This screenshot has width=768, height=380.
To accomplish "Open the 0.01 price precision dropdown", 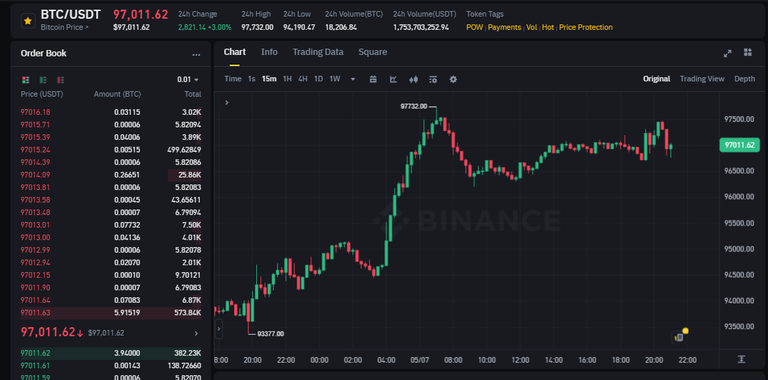I will pyautogui.click(x=188, y=80).
